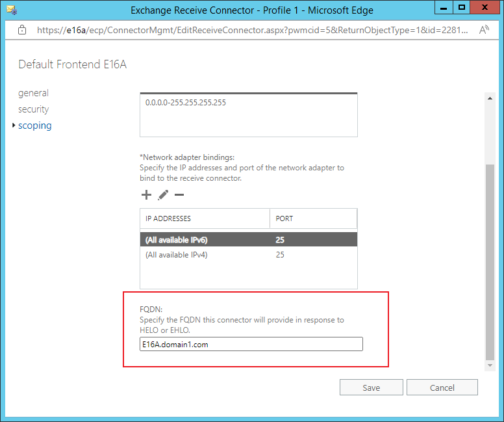Add a network adapter binding
The image size is (504, 422).
pos(146,195)
